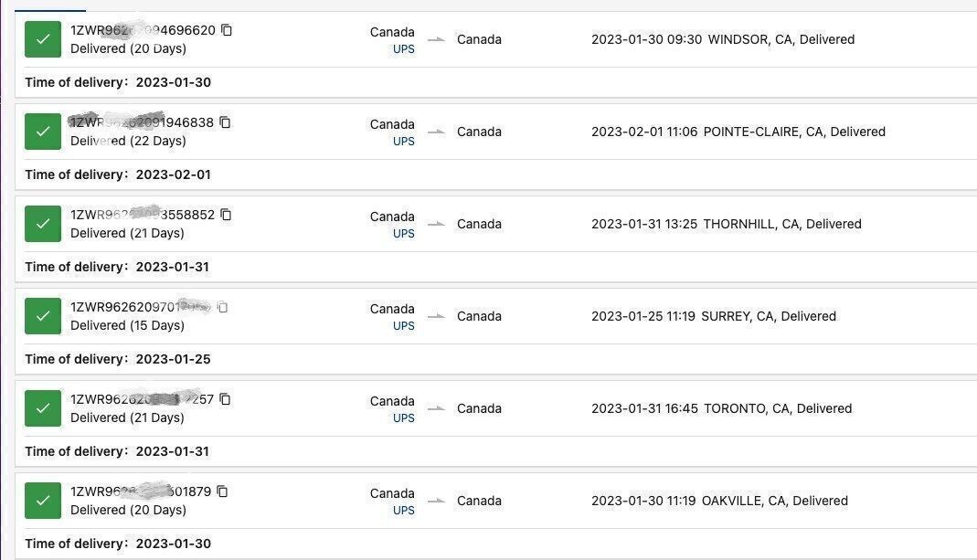
Task: Copy the tracking number ending in 501879
Action: pyautogui.click(x=222, y=491)
